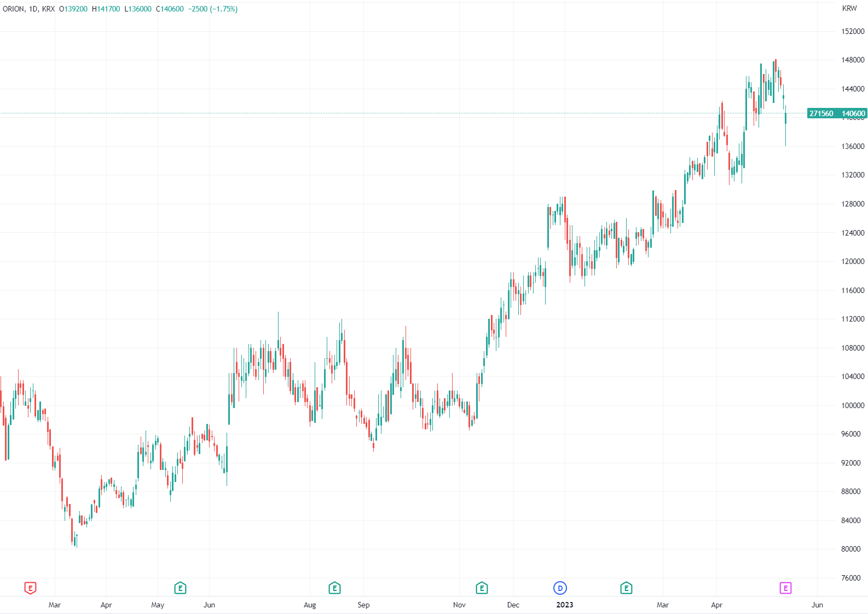Click the Sep label on the time axis
The width and height of the screenshot is (868, 614).
point(363,605)
